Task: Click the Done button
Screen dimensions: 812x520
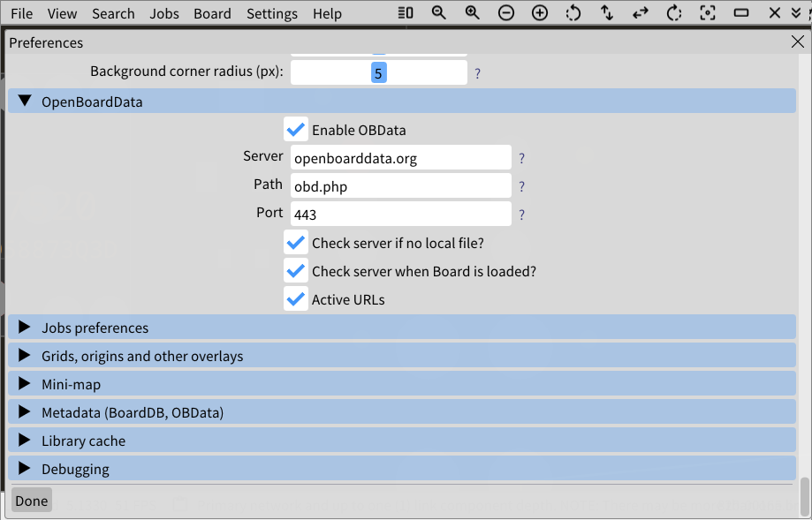Action: point(31,500)
